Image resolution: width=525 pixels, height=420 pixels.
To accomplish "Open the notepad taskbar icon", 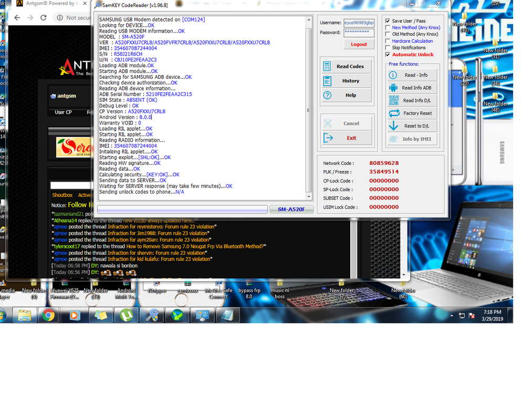I will pos(228,316).
